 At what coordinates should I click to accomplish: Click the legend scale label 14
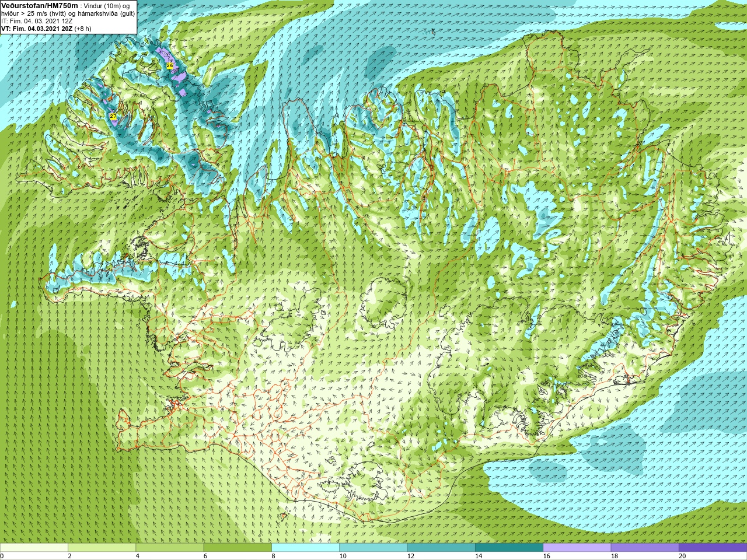(x=479, y=556)
